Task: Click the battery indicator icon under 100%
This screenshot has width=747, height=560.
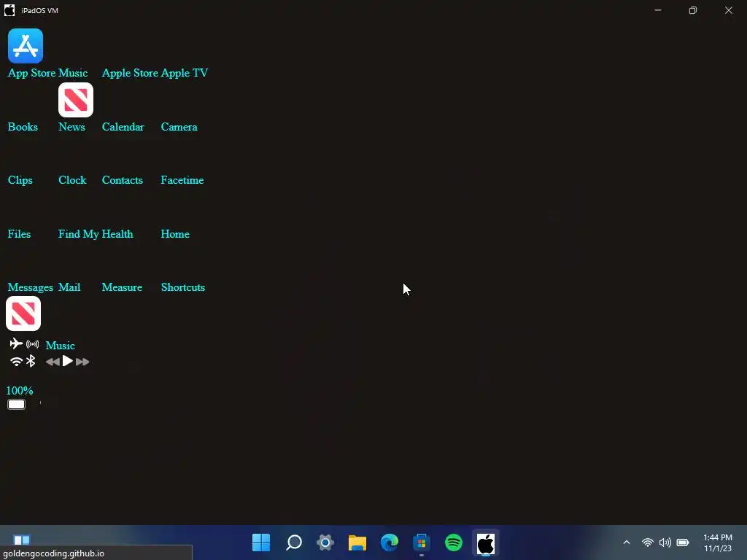Action: (x=16, y=404)
